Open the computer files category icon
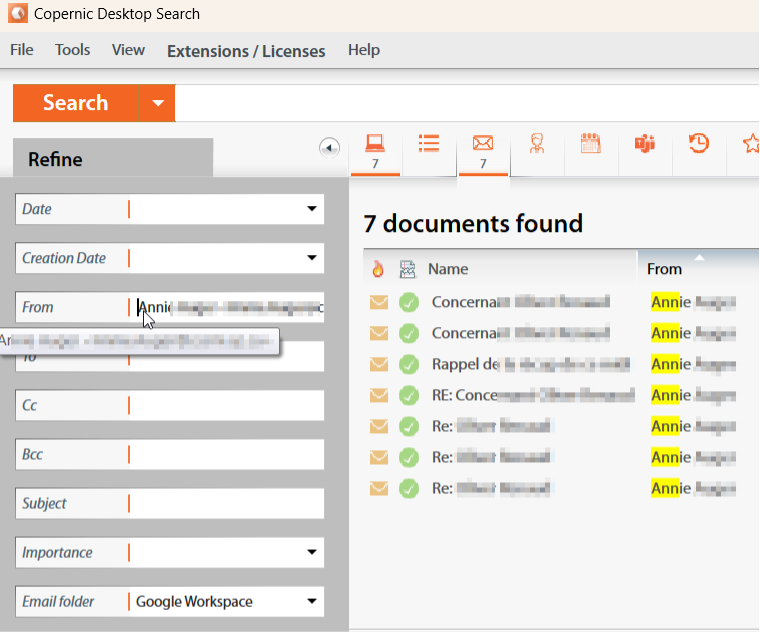760x633 pixels. click(375, 145)
